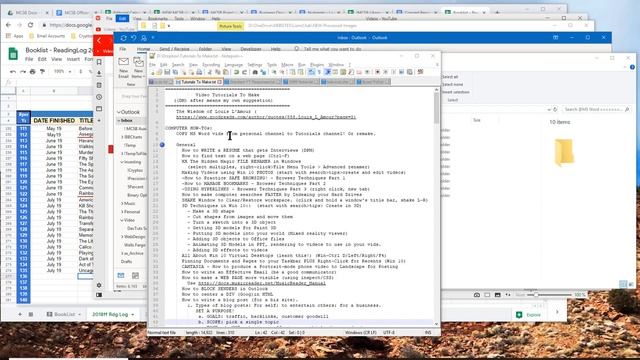The image size is (640, 360).
Task: Click the Undo icon in Outlook quick access
Action: click(x=133, y=38)
